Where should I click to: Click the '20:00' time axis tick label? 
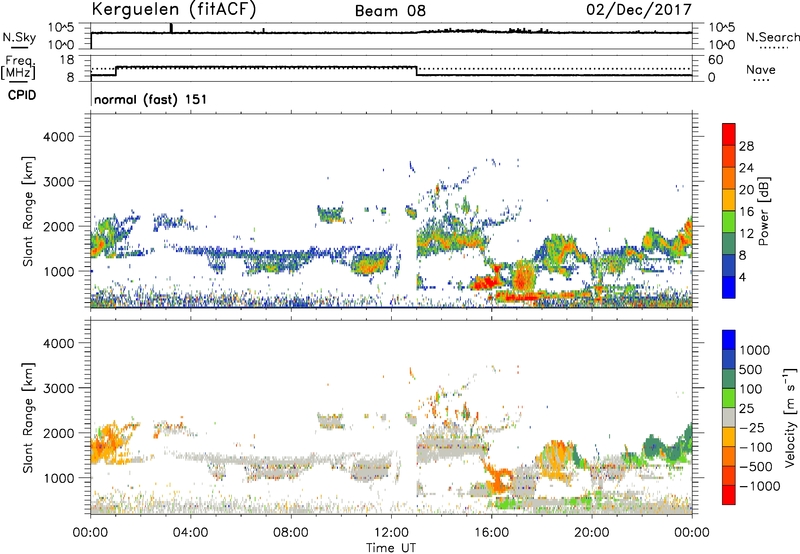coord(591,533)
